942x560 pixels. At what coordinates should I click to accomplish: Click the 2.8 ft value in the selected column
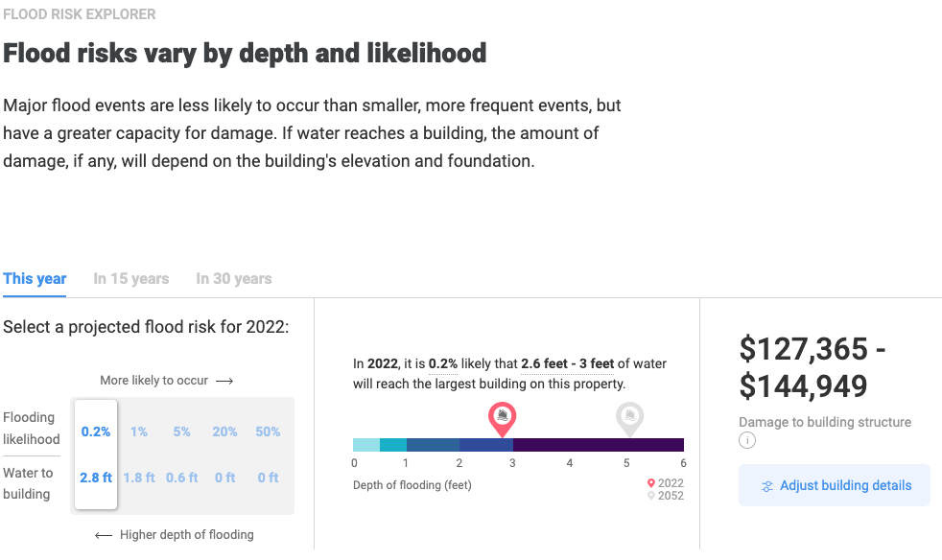[95, 478]
